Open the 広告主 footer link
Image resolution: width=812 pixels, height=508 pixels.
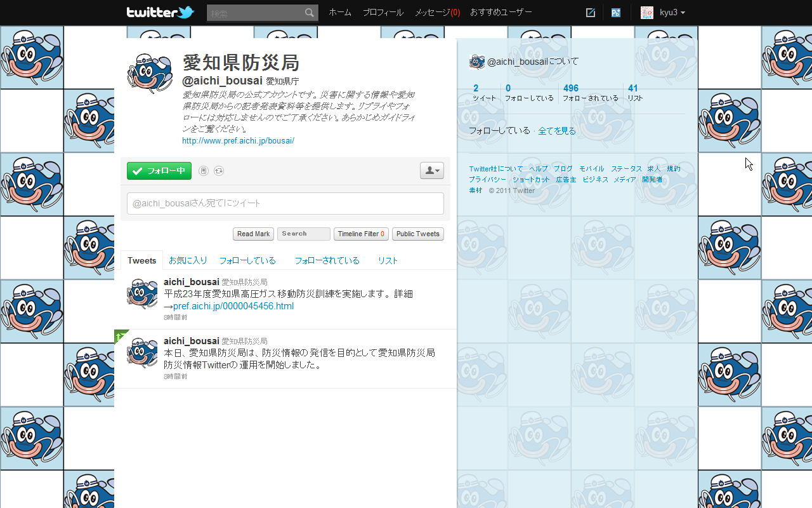click(566, 180)
